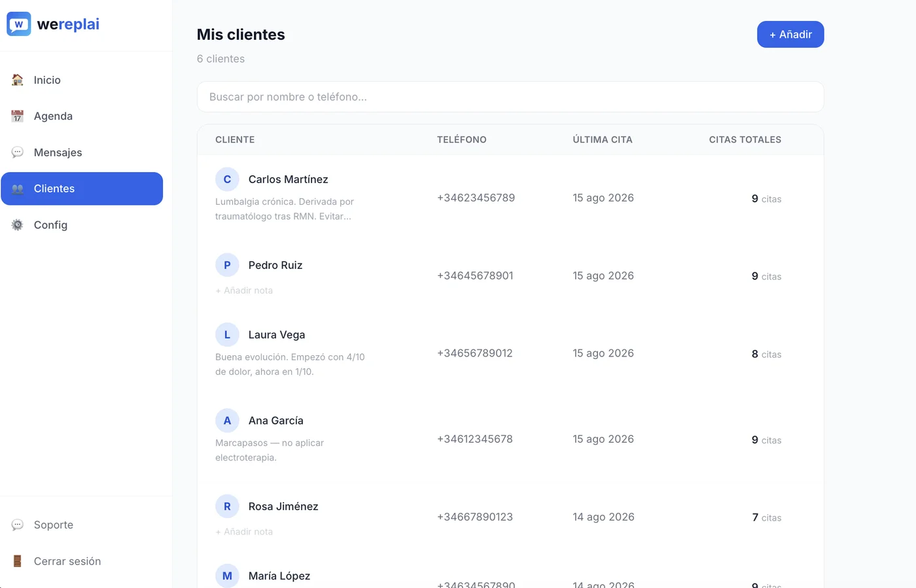Focus the search by name or phone field
916x588 pixels.
coord(510,97)
